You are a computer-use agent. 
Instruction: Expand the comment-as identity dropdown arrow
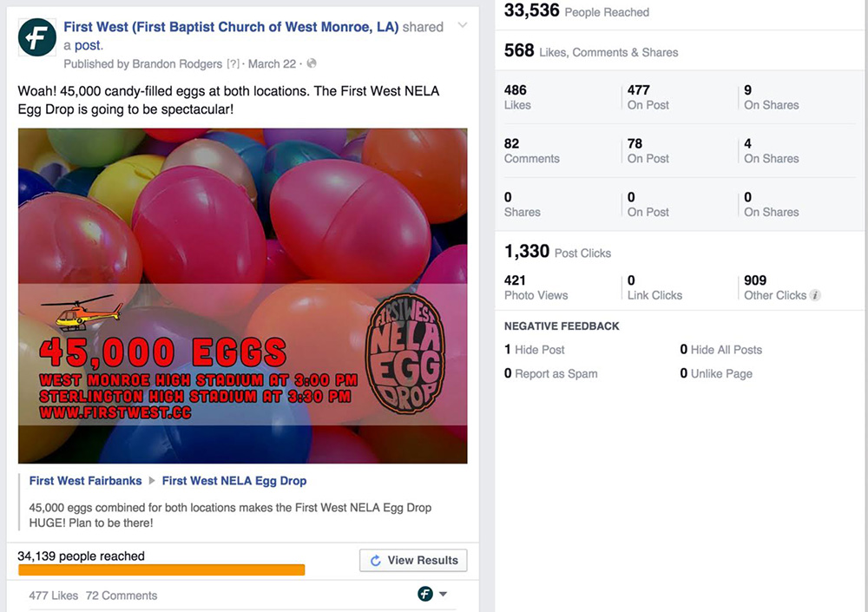(443, 594)
